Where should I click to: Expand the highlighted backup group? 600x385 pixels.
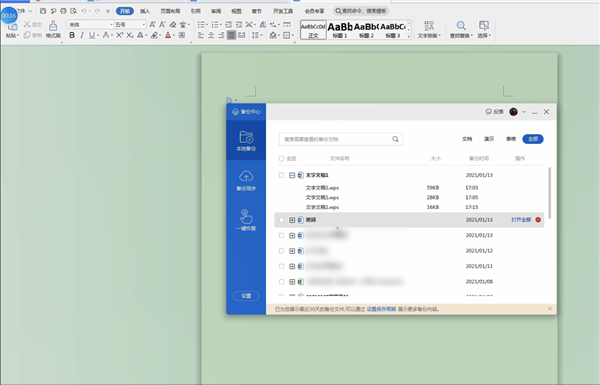(292, 220)
